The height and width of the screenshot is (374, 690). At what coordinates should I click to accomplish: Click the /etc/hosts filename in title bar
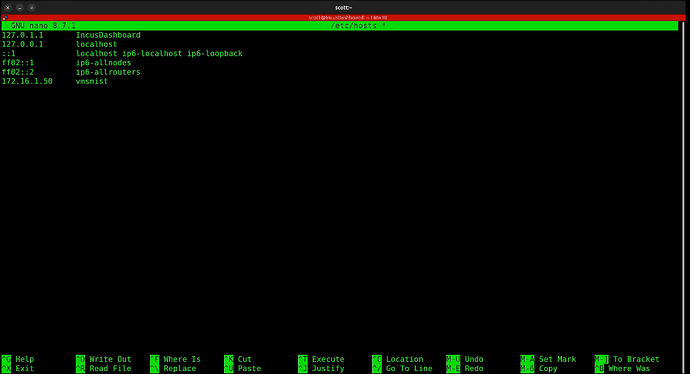pos(353,26)
